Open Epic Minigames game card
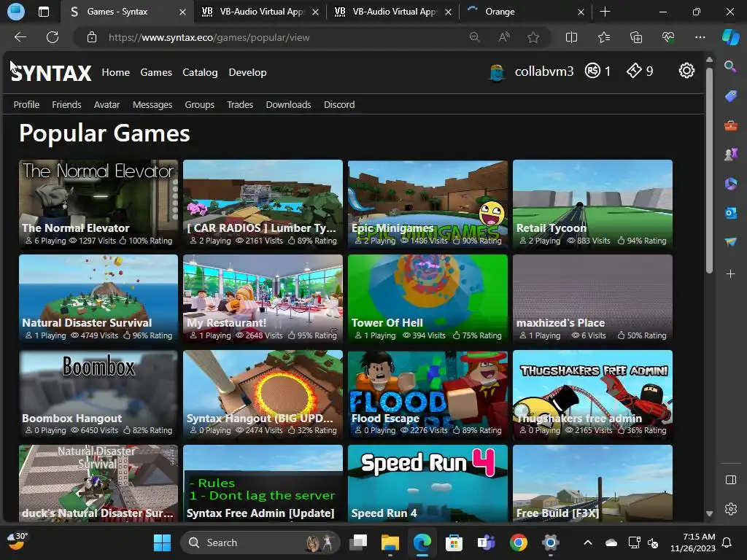The image size is (747, 560). pyautogui.click(x=427, y=204)
